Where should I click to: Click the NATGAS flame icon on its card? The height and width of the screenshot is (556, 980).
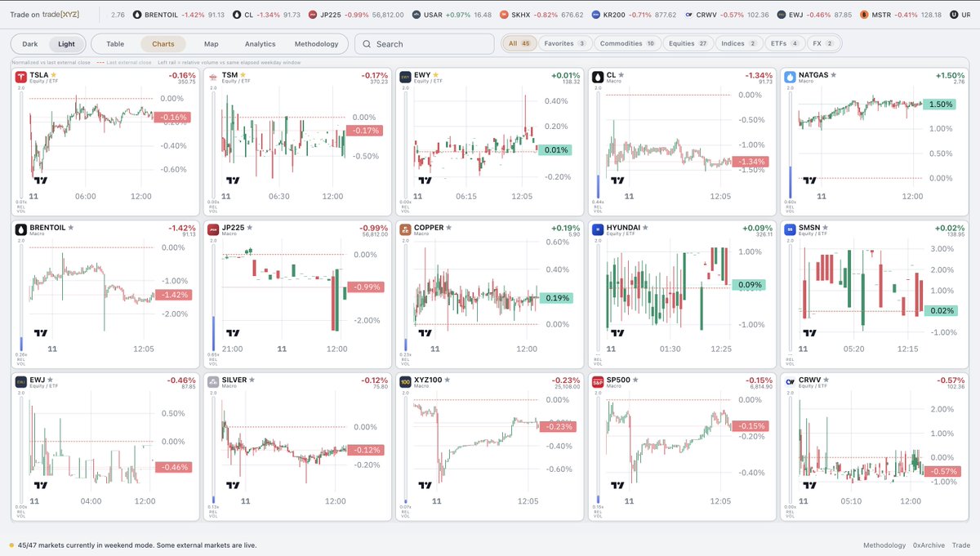790,77
